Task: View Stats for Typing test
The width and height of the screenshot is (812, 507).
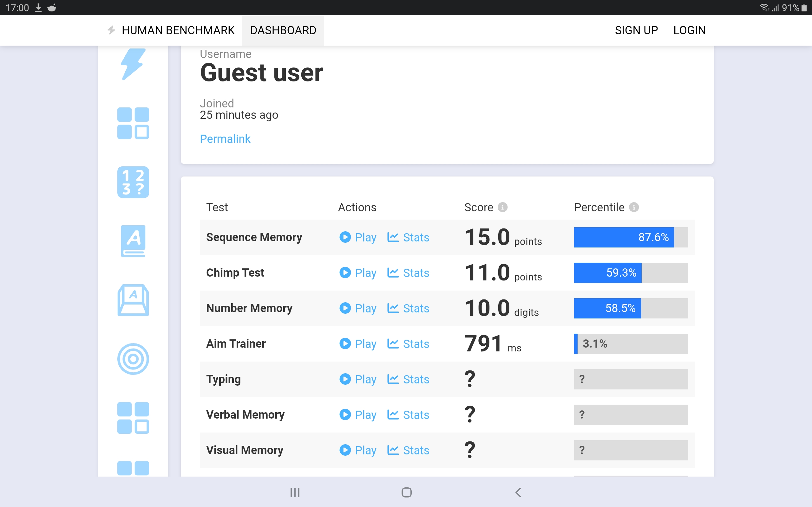Action: 408,379
